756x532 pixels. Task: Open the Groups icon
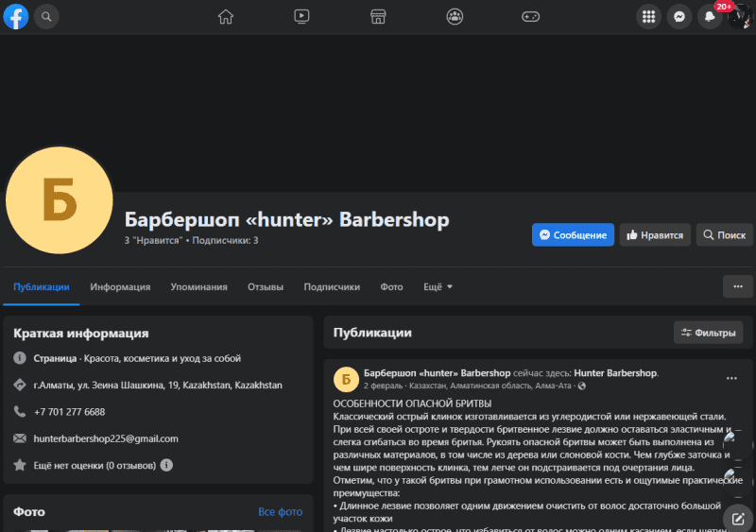pos(455,16)
